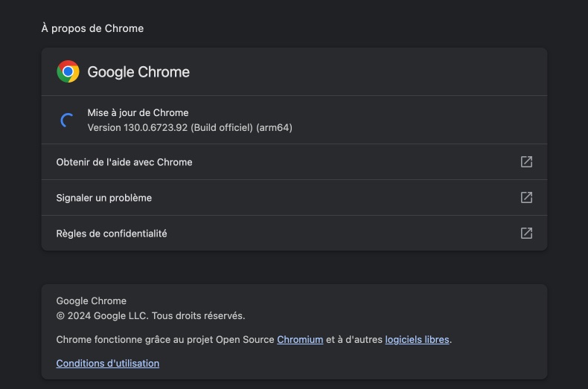Select the Signaler un problème row
The image size is (588, 389).
click(294, 198)
